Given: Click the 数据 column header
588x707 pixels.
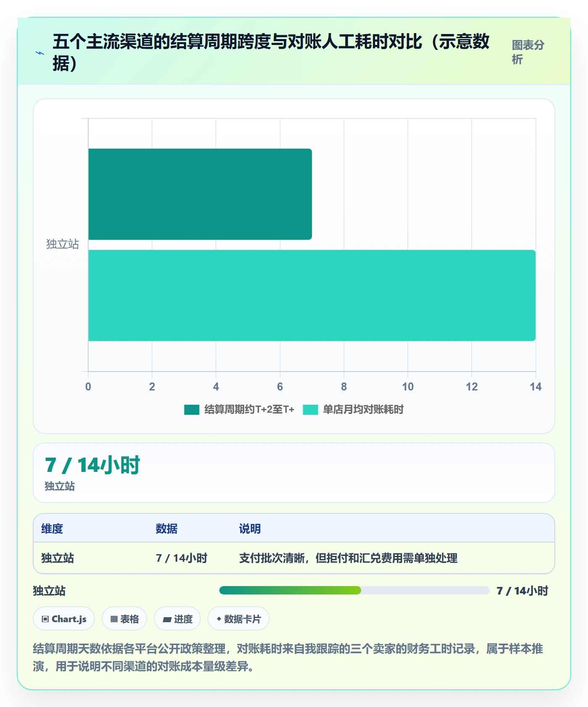Looking at the screenshot, I should point(167,529).
